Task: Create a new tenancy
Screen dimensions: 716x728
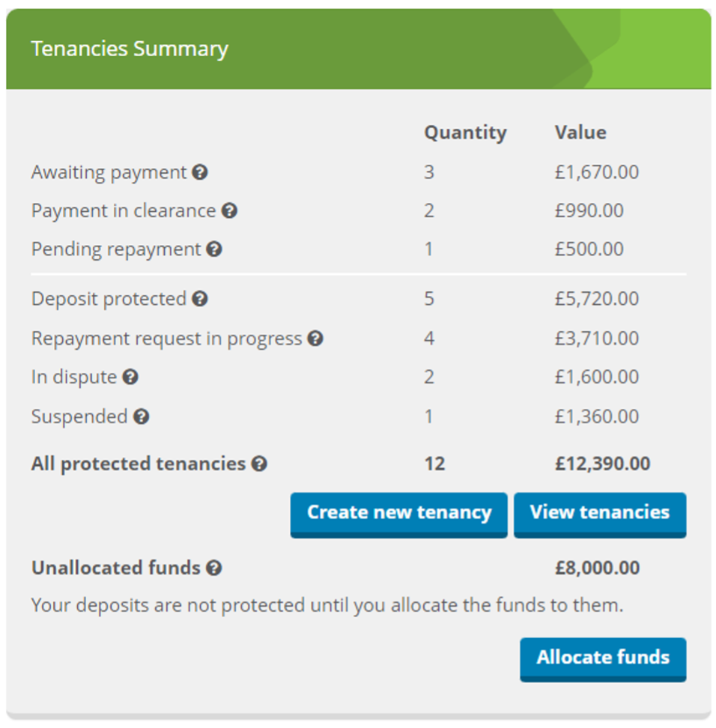Action: click(399, 515)
